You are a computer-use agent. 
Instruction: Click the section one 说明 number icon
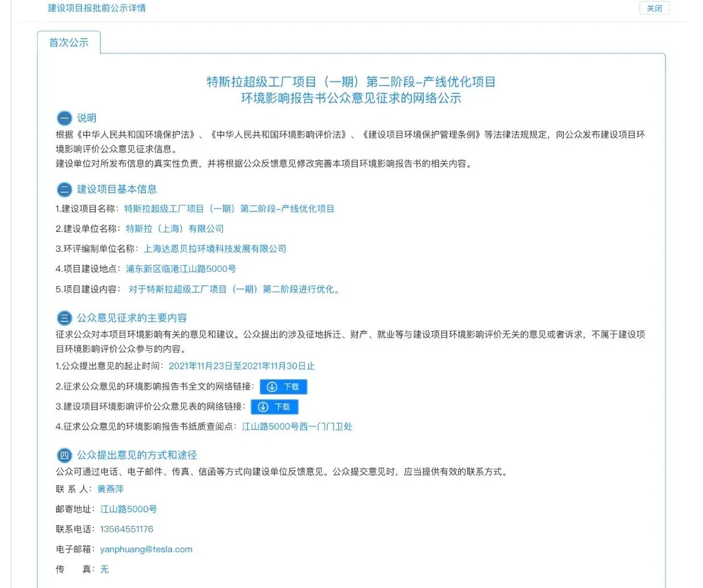click(x=64, y=118)
